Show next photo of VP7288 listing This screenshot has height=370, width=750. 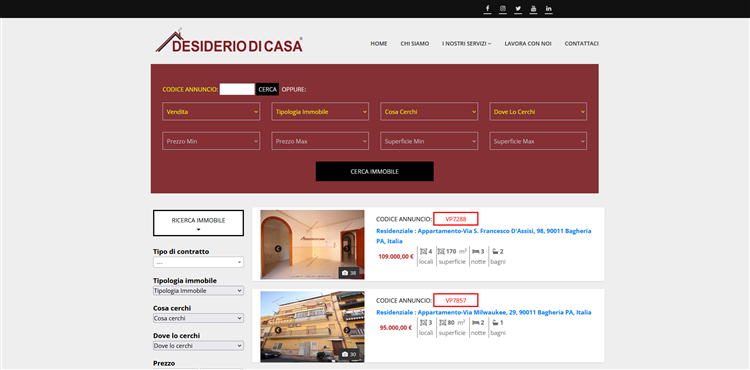347,249
